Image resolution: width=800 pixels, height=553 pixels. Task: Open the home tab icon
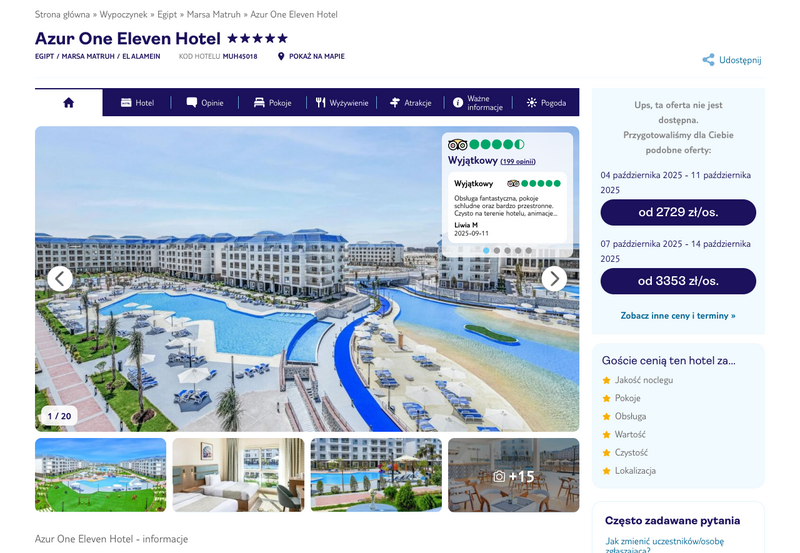coord(68,103)
